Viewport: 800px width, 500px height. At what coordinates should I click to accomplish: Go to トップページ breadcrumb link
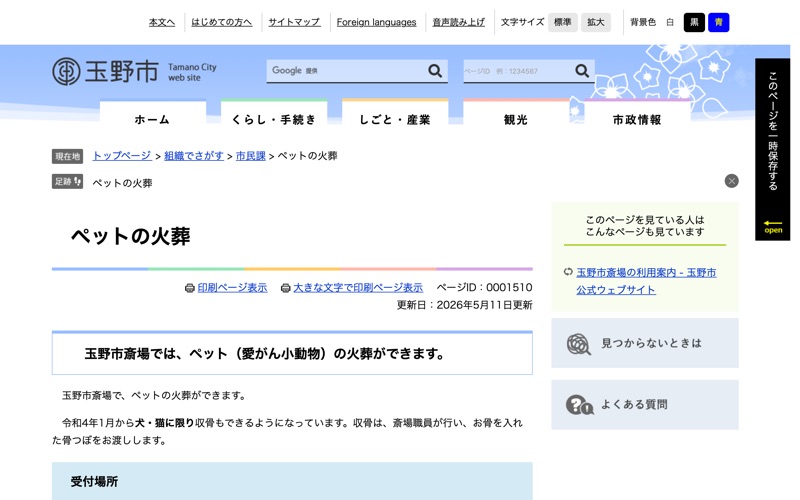(x=122, y=156)
